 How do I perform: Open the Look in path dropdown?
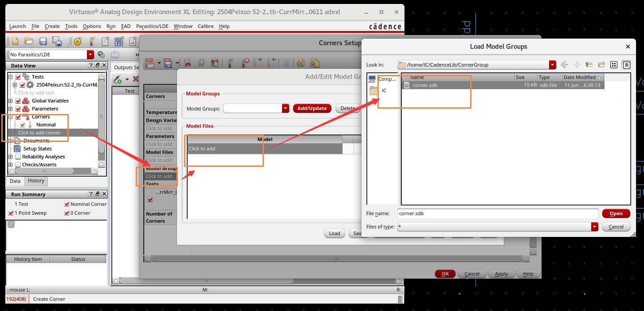(x=553, y=65)
